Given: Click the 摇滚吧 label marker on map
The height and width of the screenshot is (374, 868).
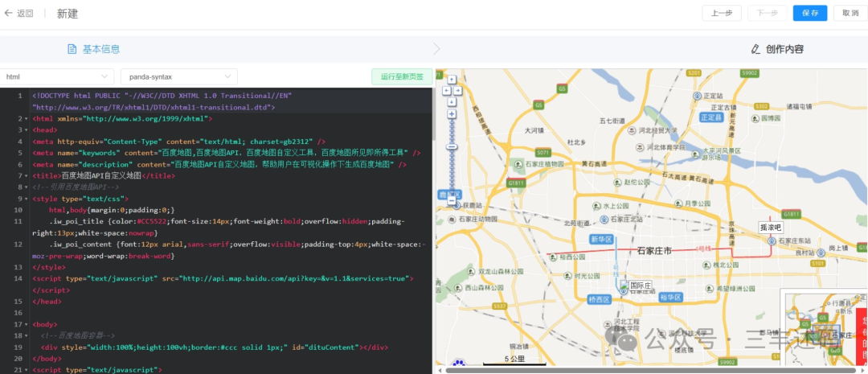Looking at the screenshot, I should 770,227.
